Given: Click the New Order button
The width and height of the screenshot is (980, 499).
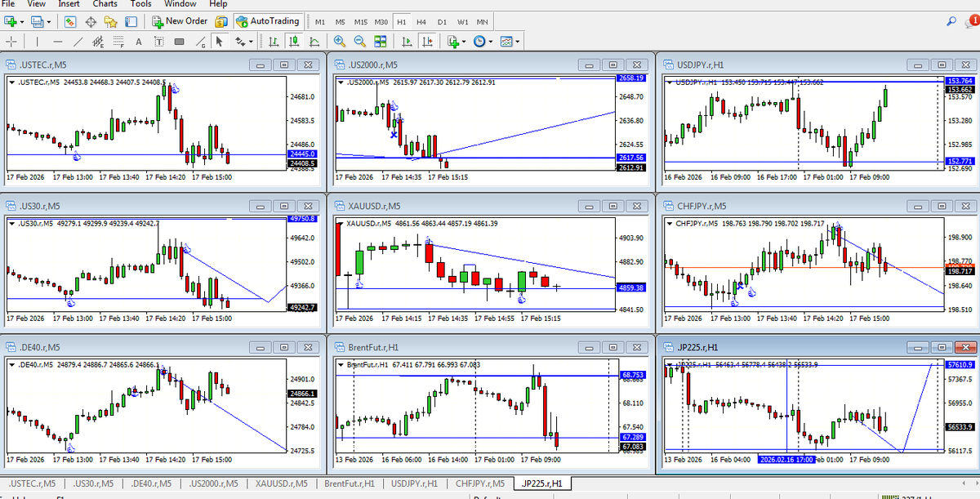Looking at the screenshot, I should pyautogui.click(x=180, y=21).
